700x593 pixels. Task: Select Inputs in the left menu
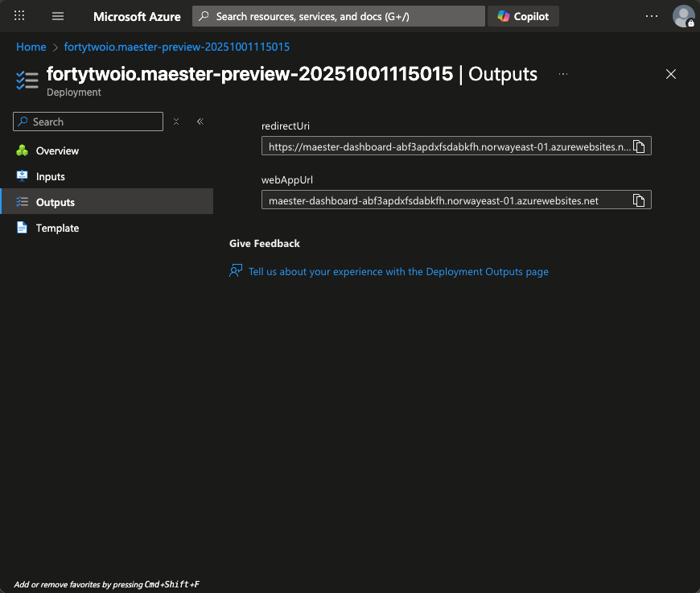50,176
